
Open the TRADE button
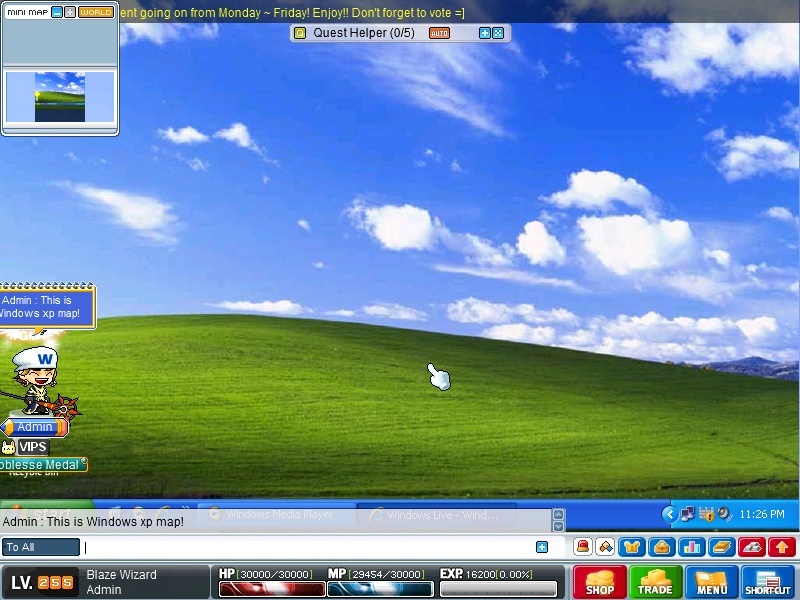(x=655, y=582)
